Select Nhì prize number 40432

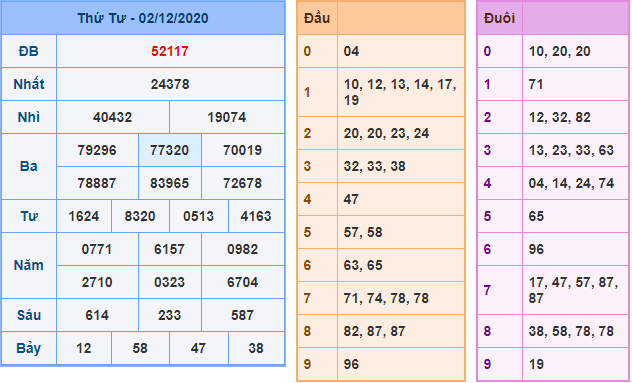112,117
